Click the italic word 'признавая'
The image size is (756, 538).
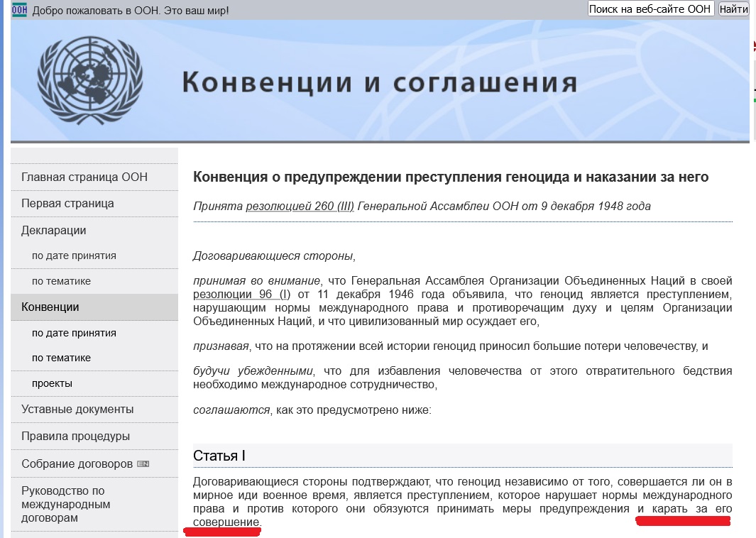tap(221, 346)
